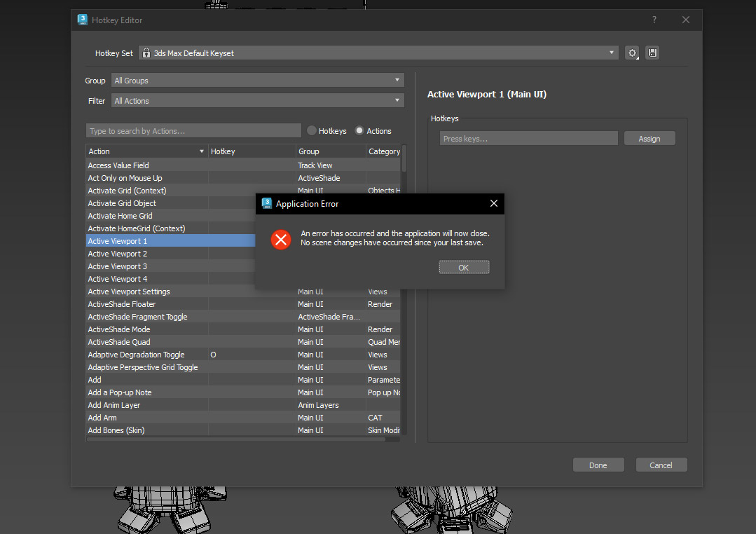Click the 3ds Max logo in the error dialog

267,203
